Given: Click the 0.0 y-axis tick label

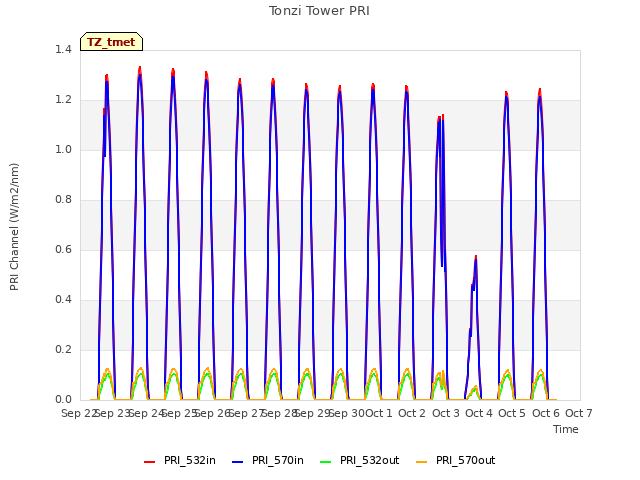Looking at the screenshot, I should click(63, 400).
